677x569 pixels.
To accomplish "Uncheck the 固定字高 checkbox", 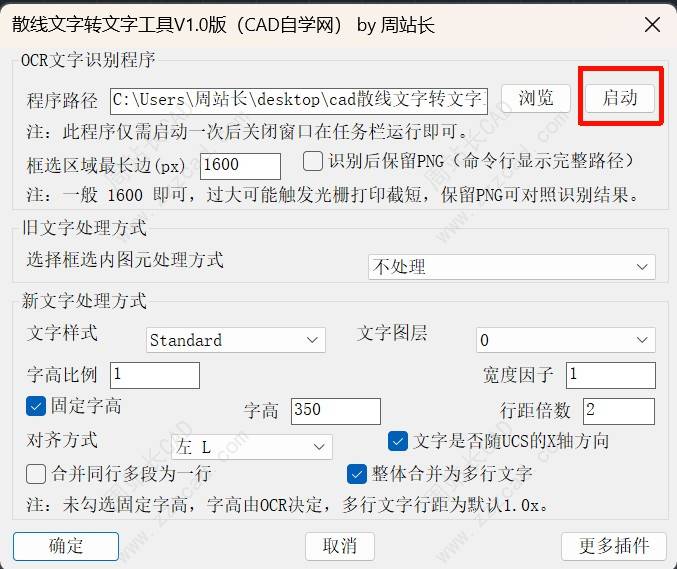I will point(36,406).
